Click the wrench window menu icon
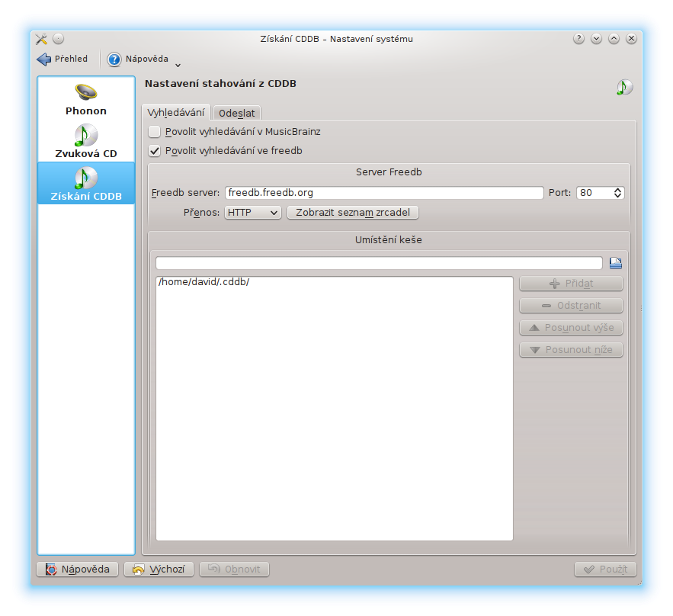The image size is (673, 616). pyautogui.click(x=41, y=39)
